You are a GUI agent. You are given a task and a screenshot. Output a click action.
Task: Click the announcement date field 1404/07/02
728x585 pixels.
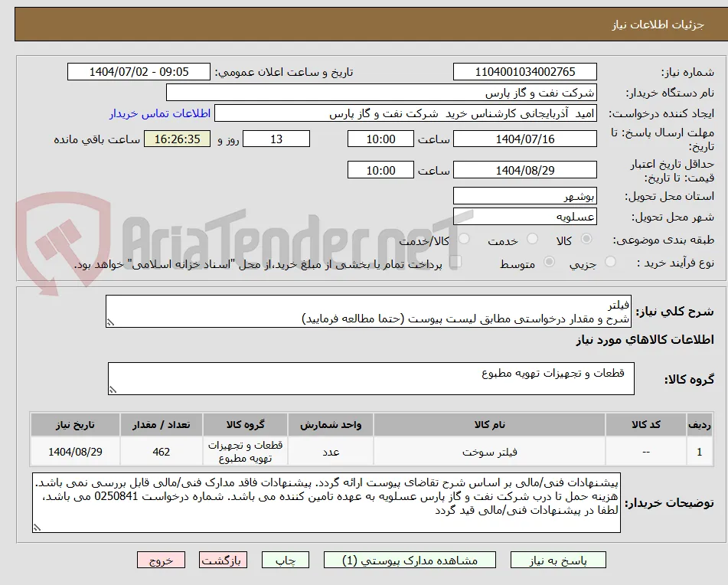click(139, 72)
